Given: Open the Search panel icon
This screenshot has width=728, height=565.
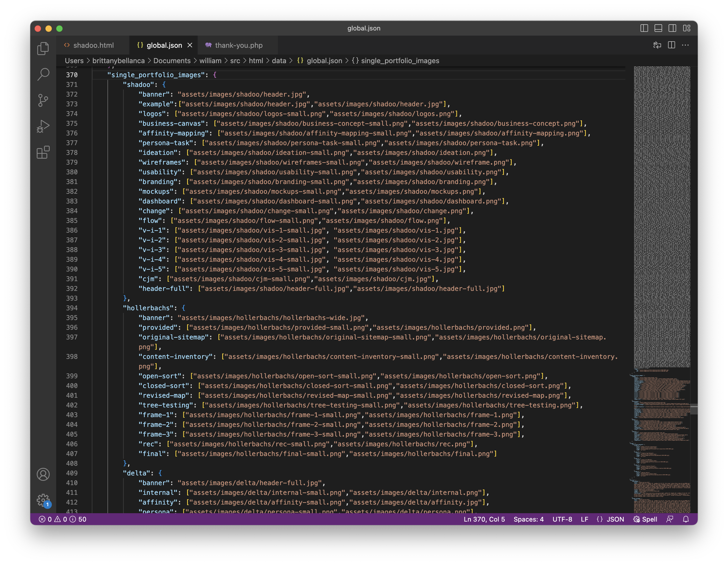Looking at the screenshot, I should (x=43, y=74).
